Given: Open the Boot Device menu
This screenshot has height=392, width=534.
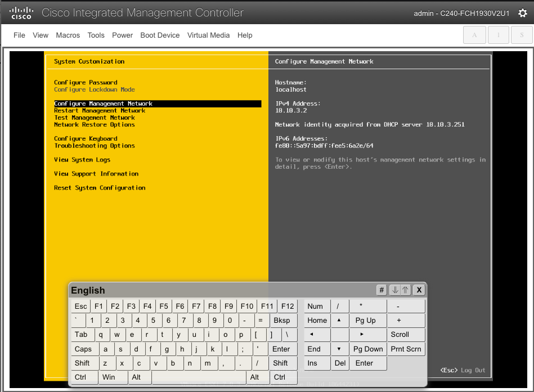Looking at the screenshot, I should coord(160,35).
